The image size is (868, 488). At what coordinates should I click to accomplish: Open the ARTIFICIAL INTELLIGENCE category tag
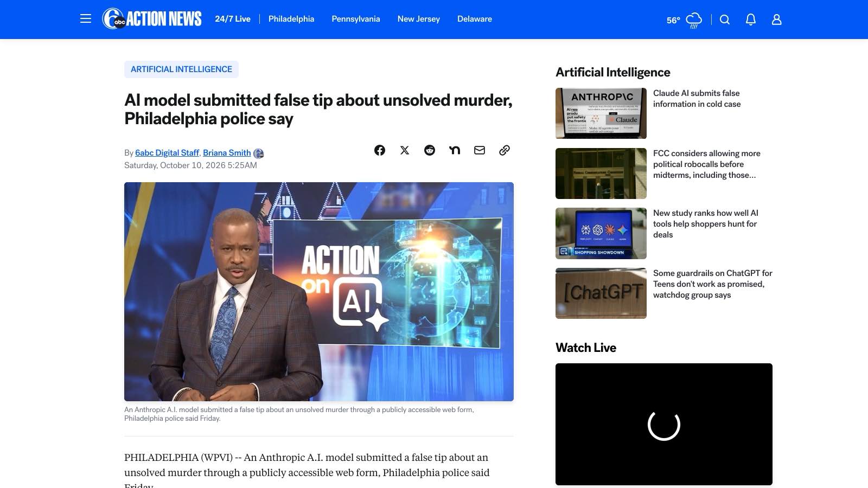(x=181, y=69)
